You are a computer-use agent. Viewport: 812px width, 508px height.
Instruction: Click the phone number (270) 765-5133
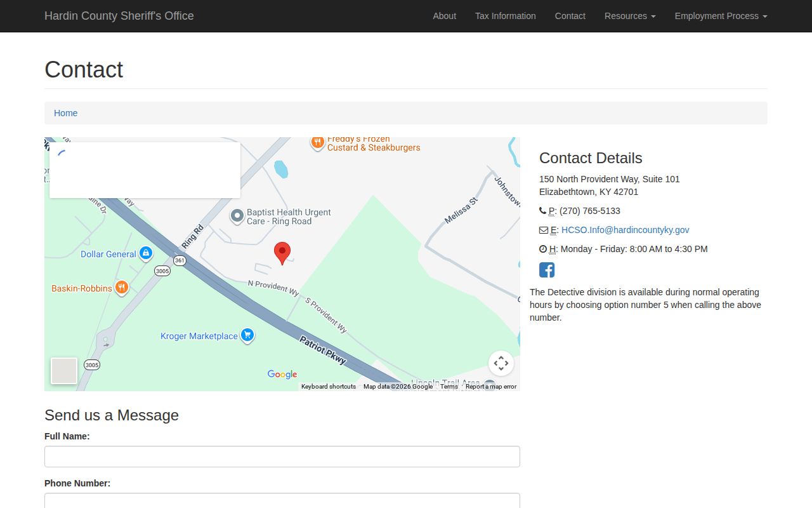point(590,211)
